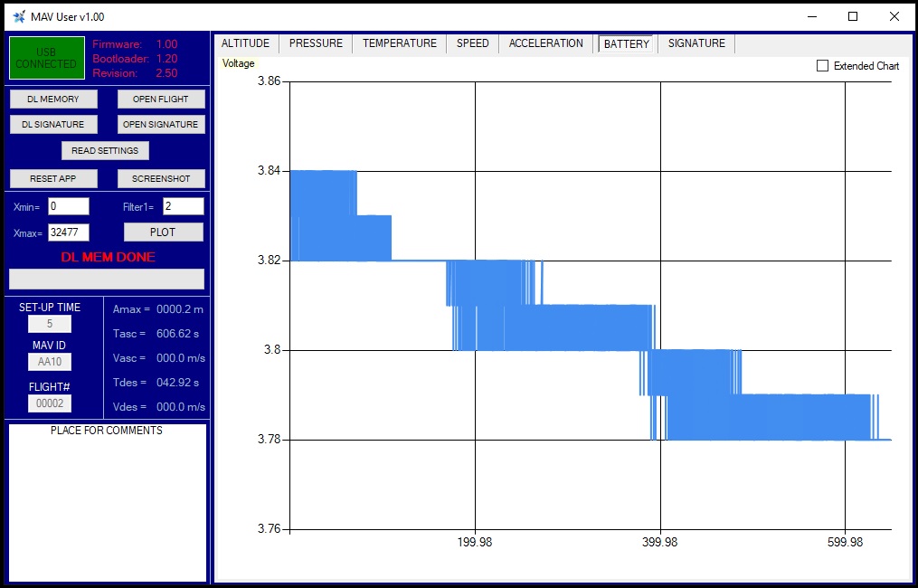This screenshot has height=588, width=918.
Task: Click the Firmware version 1.00 text
Action: click(166, 44)
